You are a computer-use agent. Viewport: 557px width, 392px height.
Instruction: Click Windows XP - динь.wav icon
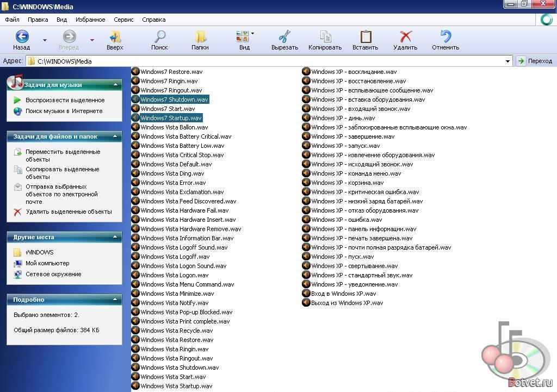[306, 117]
